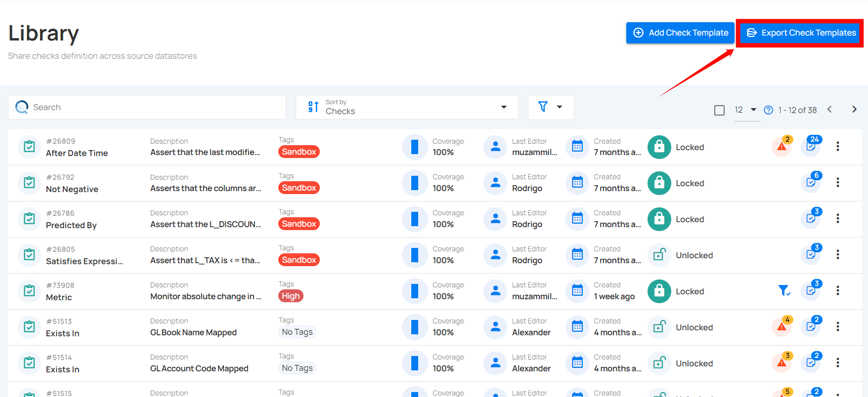Click No Tags on GL Book Name Mapped
Viewport: 868px width, 397px height.
297,332
